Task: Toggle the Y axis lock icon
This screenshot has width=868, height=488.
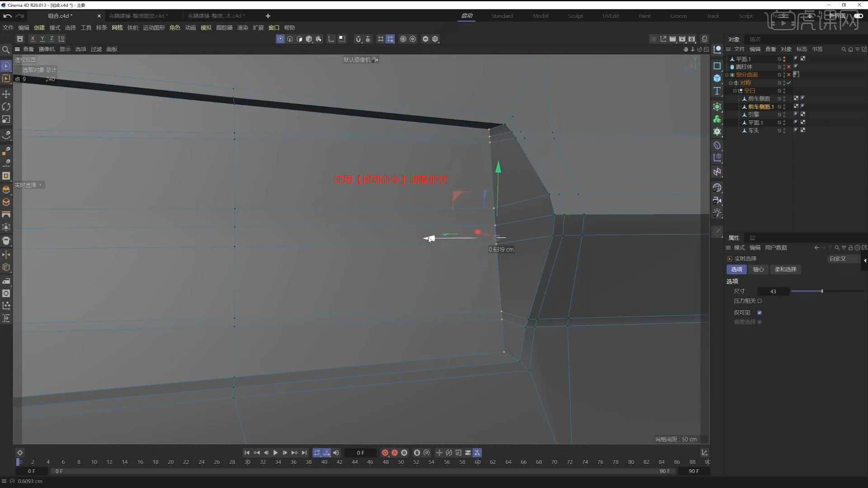Action: tap(42, 39)
